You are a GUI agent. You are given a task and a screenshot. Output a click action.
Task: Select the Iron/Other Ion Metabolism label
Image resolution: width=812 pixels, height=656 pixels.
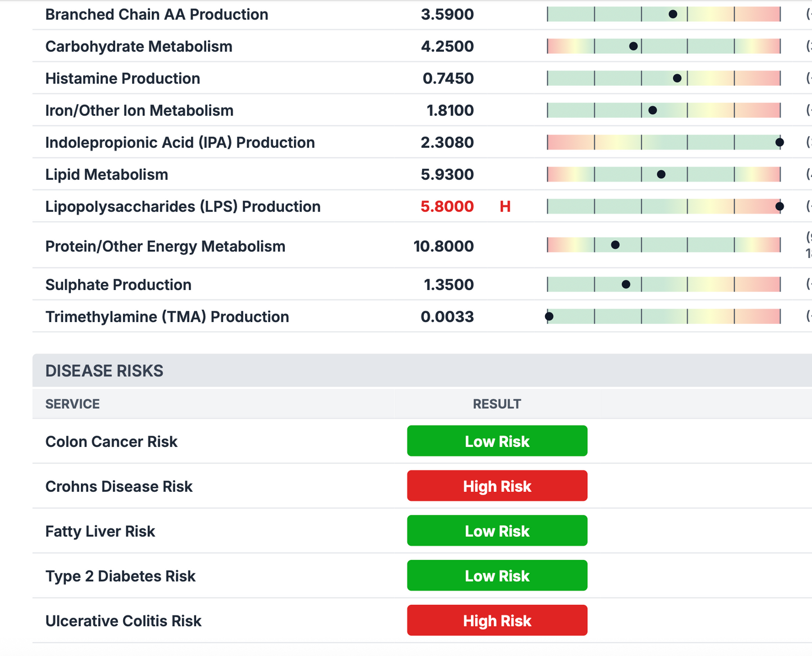[139, 111]
